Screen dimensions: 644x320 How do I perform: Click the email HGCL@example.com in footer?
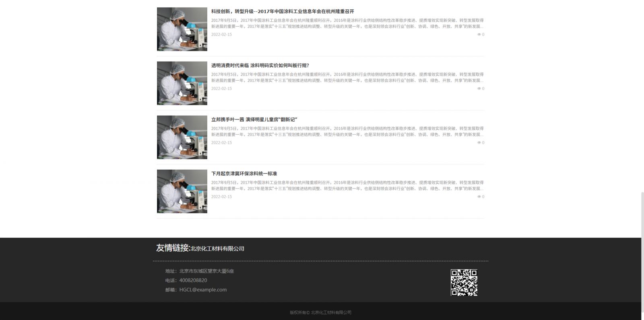pos(203,290)
